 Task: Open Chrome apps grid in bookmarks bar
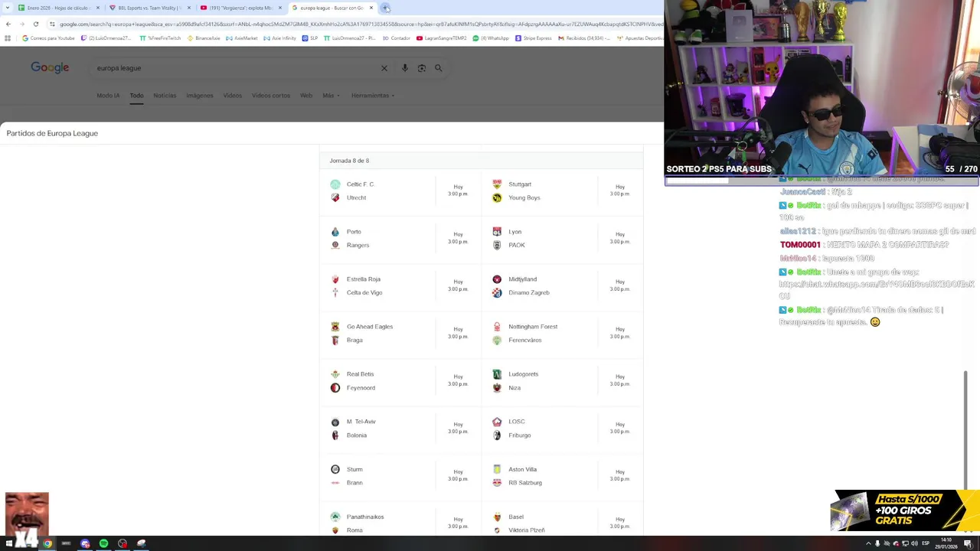point(8,37)
